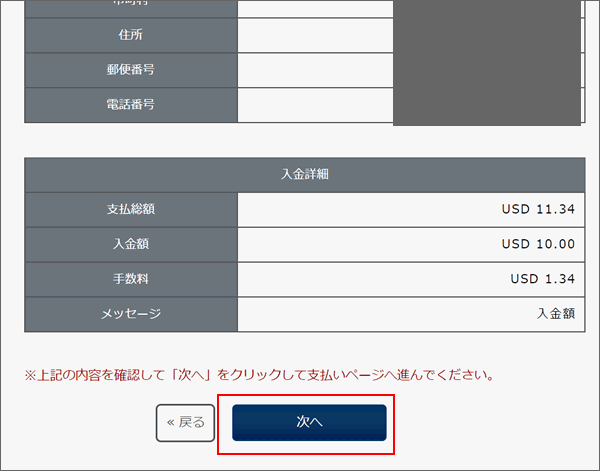Click the gray redacted information block
The height and width of the screenshot is (471, 600).
tap(487, 62)
